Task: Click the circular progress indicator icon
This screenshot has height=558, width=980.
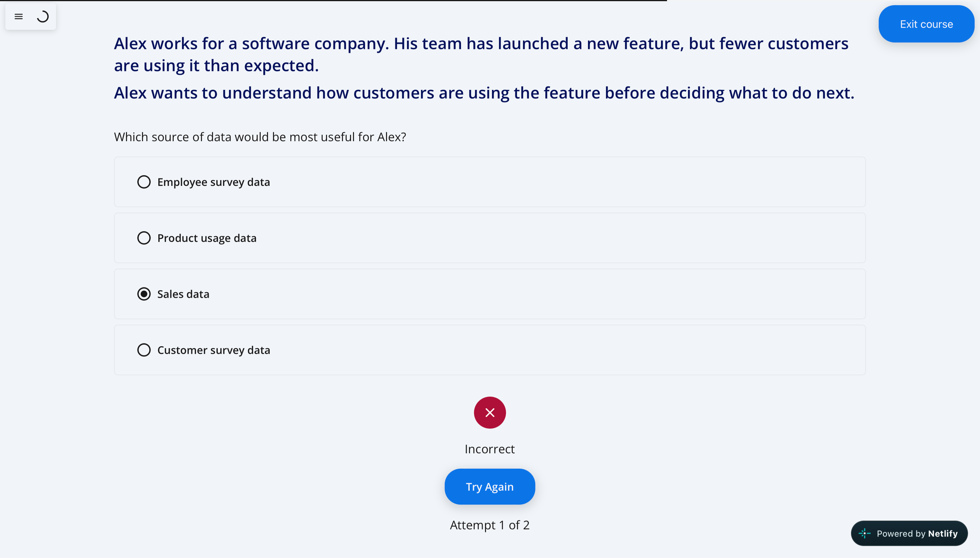Action: (x=43, y=16)
